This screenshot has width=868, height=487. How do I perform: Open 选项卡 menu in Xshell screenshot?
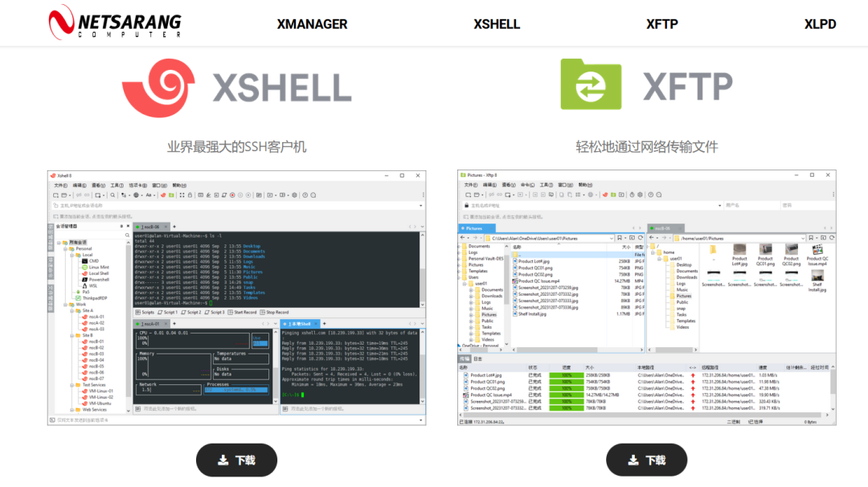point(138,186)
